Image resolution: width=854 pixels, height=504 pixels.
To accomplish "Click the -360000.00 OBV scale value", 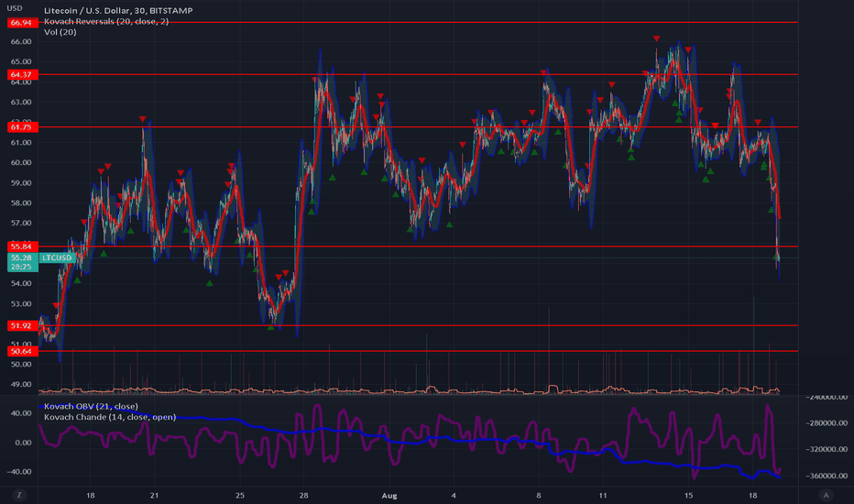I will [827, 476].
